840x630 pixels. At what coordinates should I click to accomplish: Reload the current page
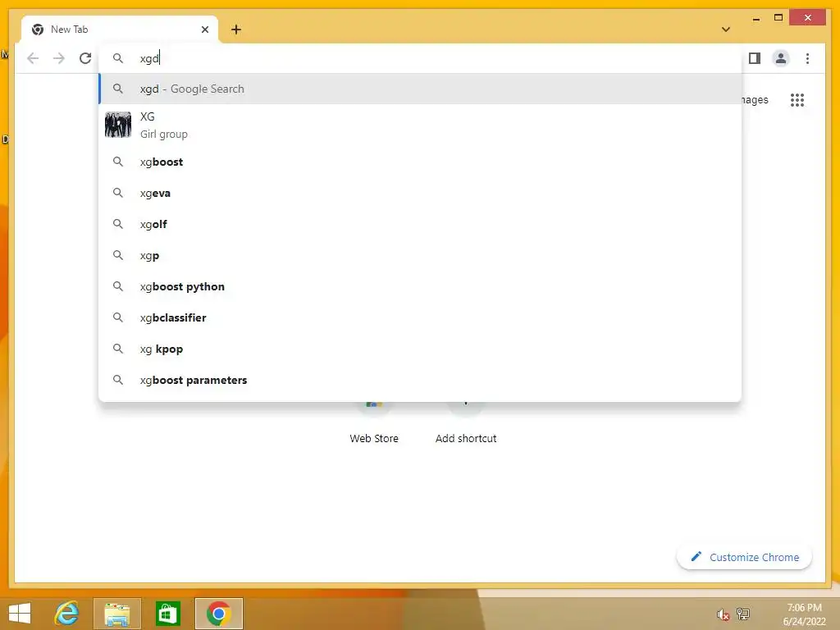click(x=85, y=58)
